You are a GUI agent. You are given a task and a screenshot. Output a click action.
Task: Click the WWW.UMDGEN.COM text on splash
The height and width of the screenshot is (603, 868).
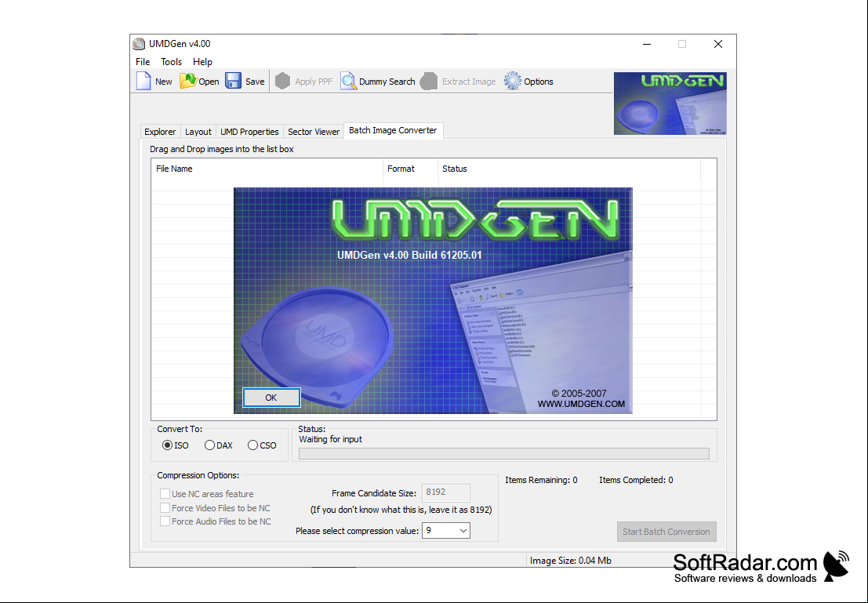pyautogui.click(x=581, y=404)
